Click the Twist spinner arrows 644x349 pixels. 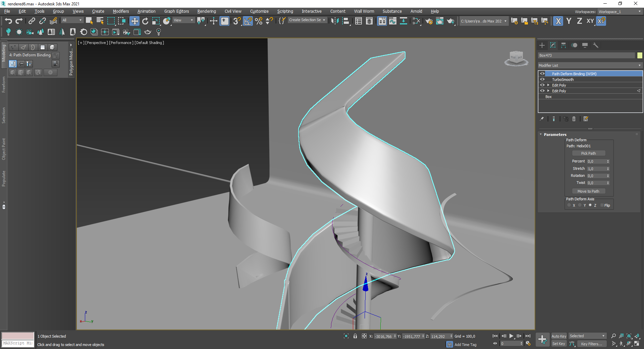point(608,183)
